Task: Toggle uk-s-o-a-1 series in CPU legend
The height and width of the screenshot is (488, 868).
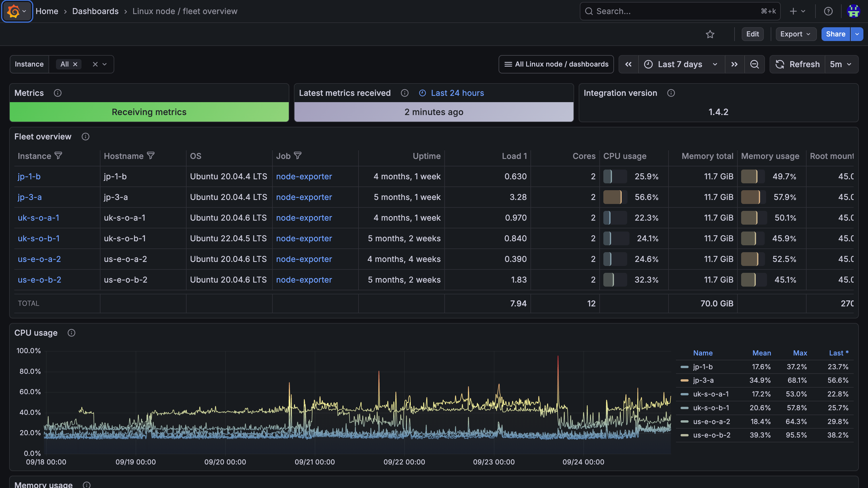Action: tap(711, 394)
